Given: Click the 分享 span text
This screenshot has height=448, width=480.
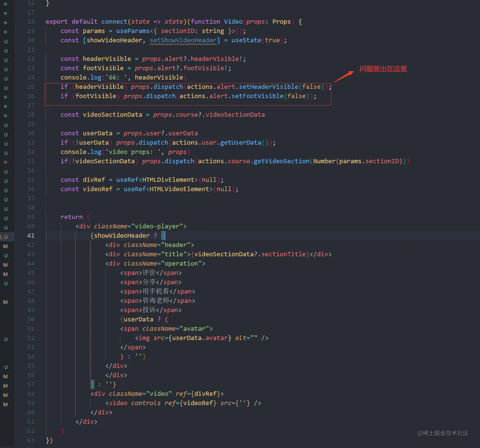Looking at the screenshot, I should 149,282.
